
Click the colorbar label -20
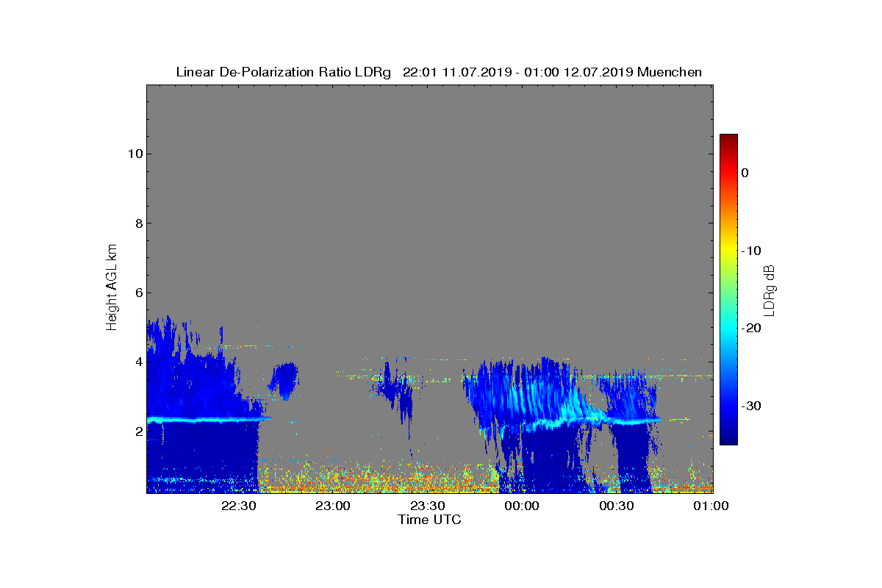coord(750,329)
